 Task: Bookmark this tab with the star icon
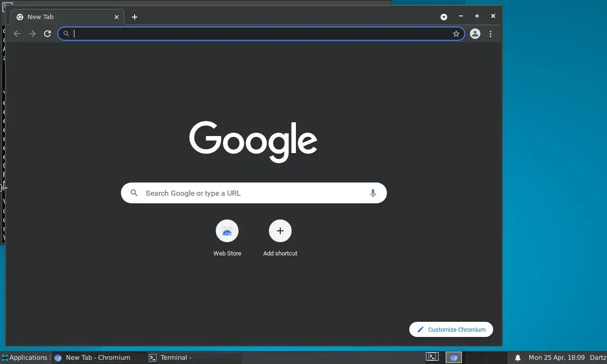456,34
